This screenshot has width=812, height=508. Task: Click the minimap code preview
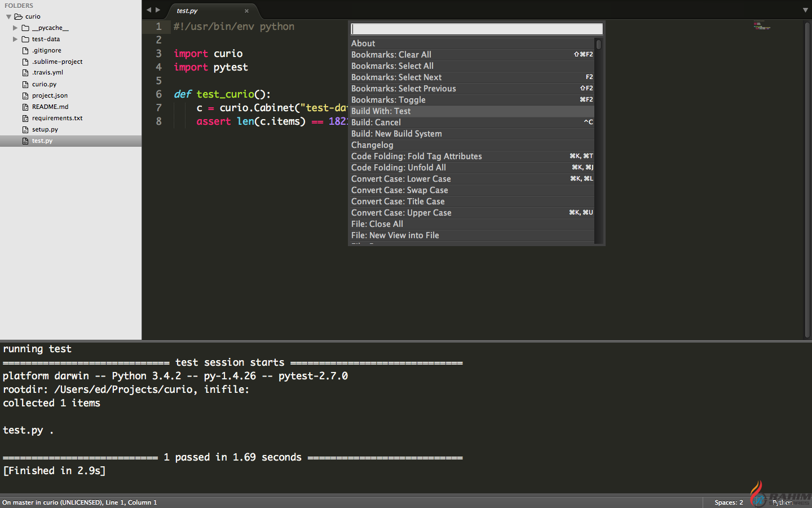[761, 26]
